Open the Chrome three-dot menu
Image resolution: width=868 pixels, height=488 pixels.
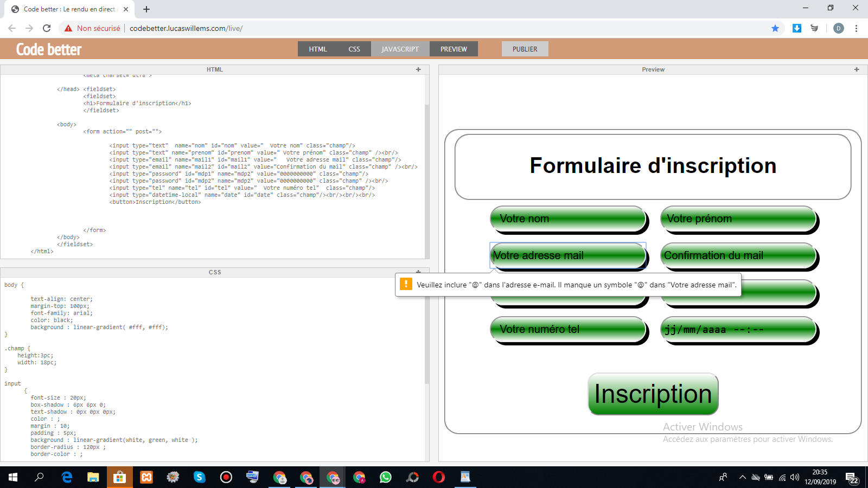[856, 28]
